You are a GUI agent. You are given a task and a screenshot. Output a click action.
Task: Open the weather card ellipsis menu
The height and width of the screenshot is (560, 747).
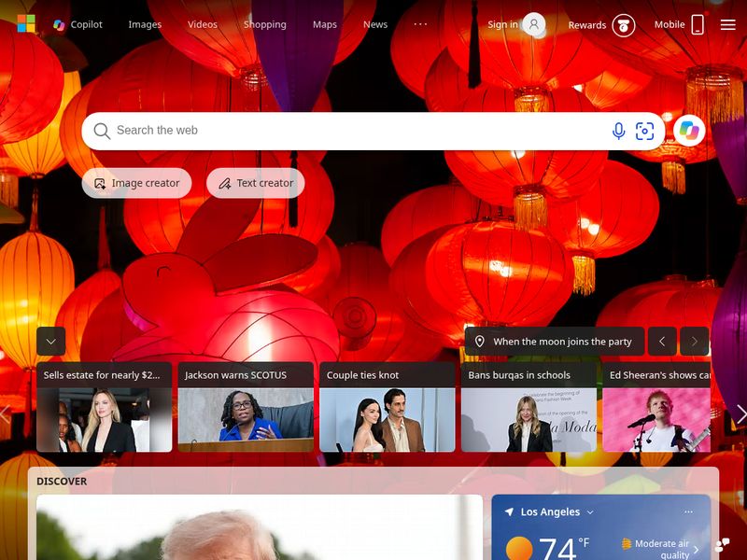(688, 511)
